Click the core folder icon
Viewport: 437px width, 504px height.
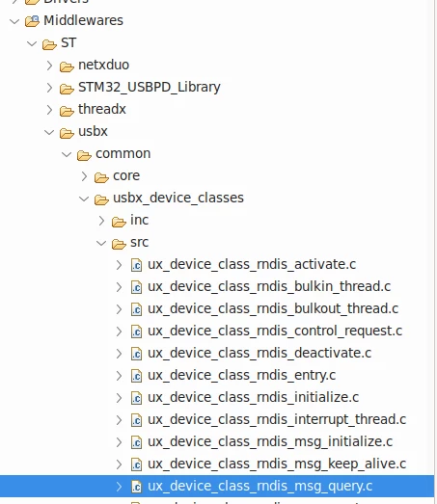point(101,177)
